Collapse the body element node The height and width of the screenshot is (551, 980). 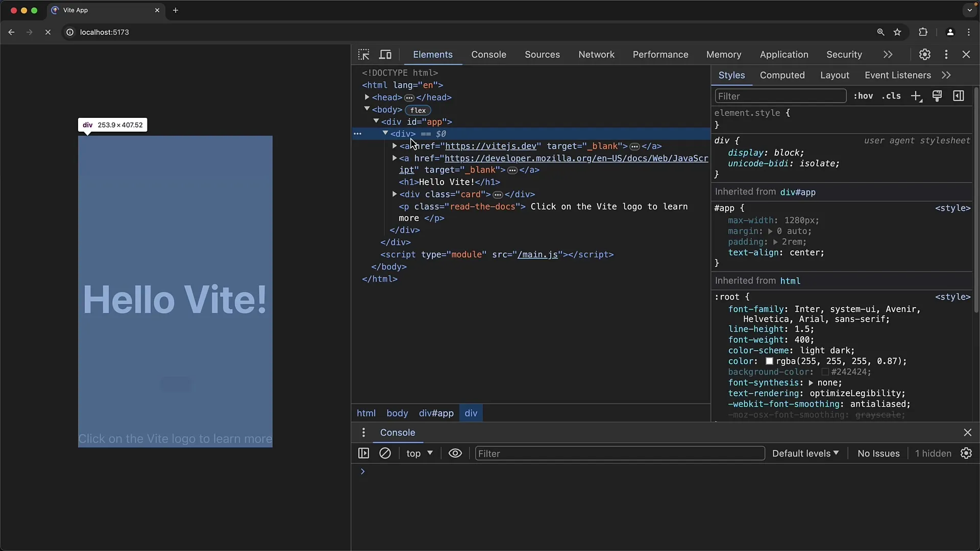pyautogui.click(x=366, y=109)
